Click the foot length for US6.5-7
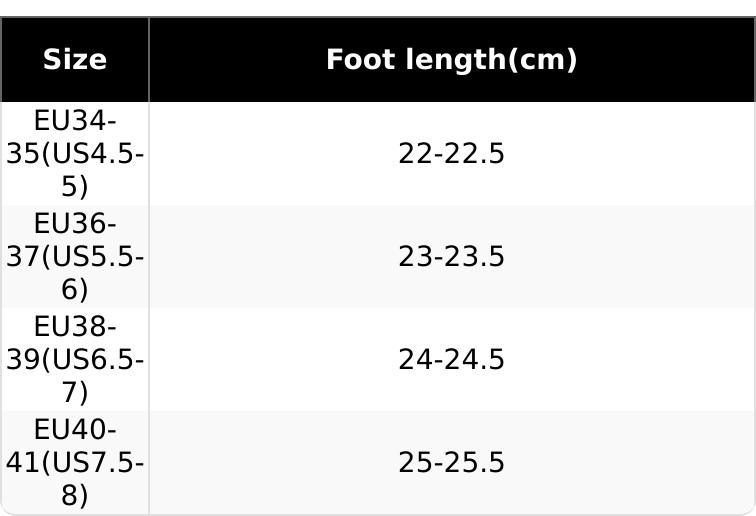 coord(452,359)
